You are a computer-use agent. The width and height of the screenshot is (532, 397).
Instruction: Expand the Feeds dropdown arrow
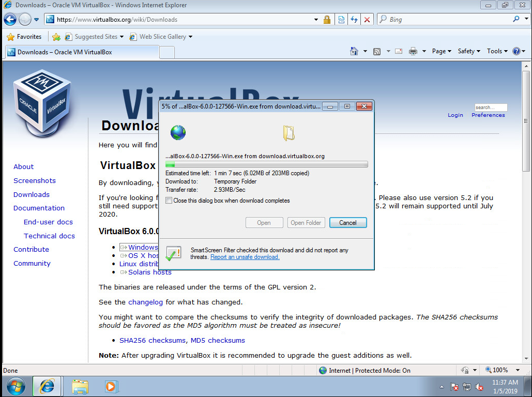388,51
